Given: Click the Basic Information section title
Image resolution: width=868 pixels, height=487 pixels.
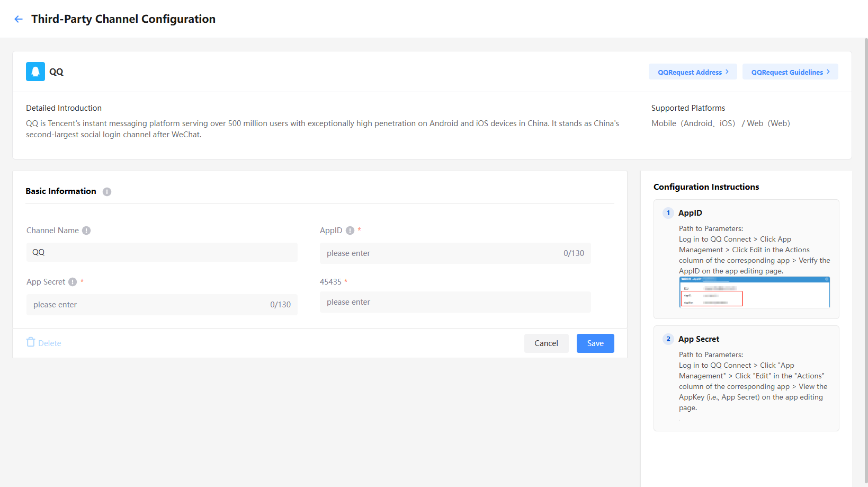Looking at the screenshot, I should tap(61, 191).
